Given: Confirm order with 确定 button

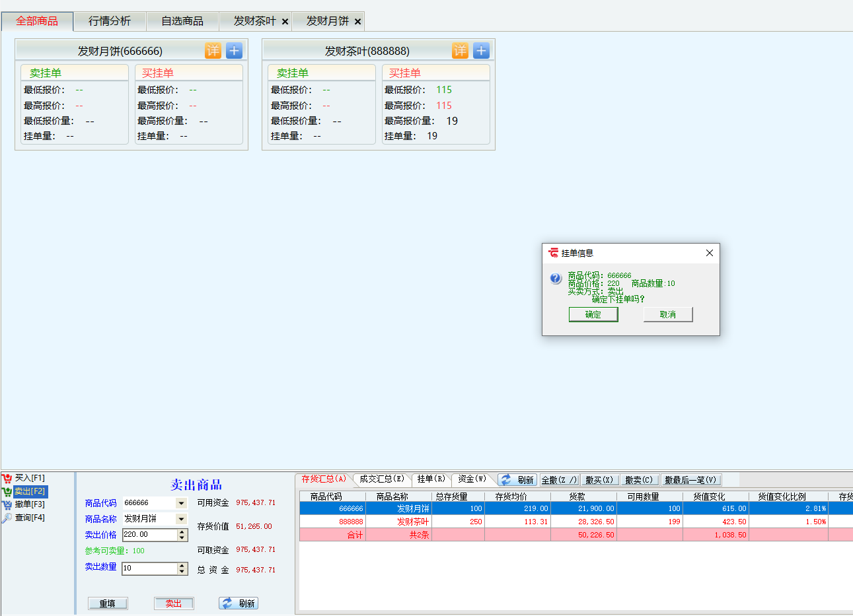Looking at the screenshot, I should (593, 314).
